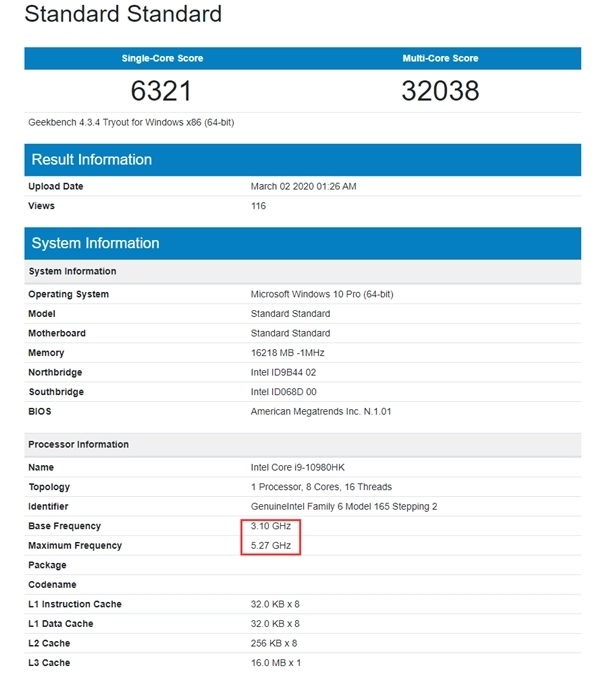Click the Identifier value GenuineIntel Family 6
The width and height of the screenshot is (600, 680).
click(x=343, y=507)
